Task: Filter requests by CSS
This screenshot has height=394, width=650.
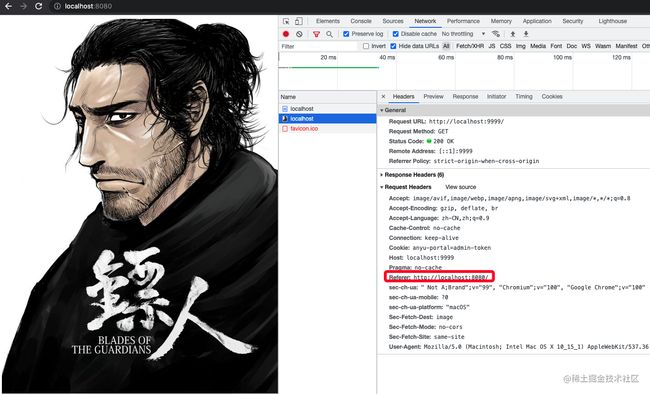Action: point(505,46)
